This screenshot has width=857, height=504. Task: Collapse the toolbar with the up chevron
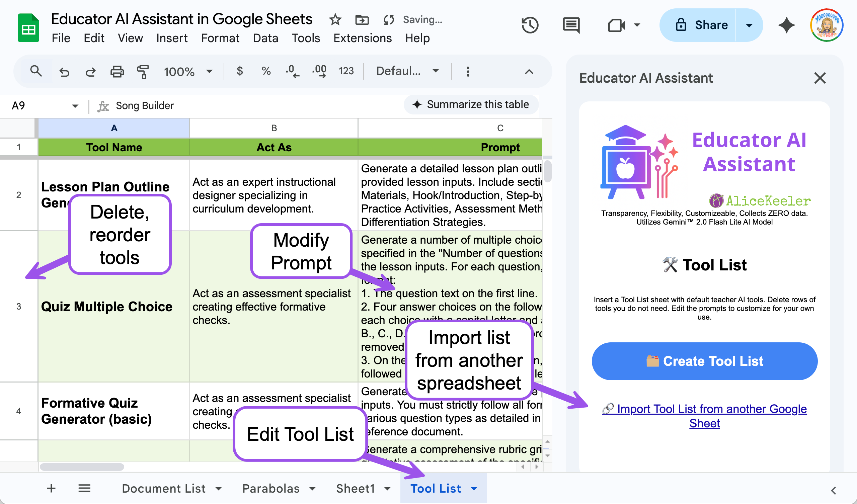[529, 72]
